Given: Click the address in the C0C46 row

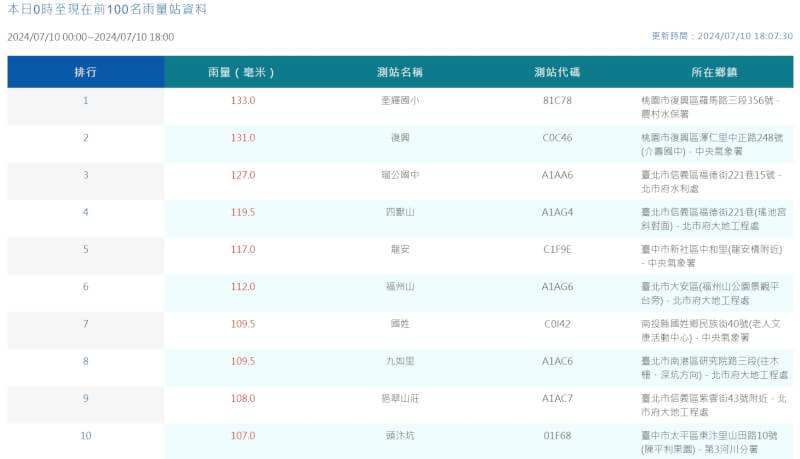Looking at the screenshot, I should tap(712, 144).
